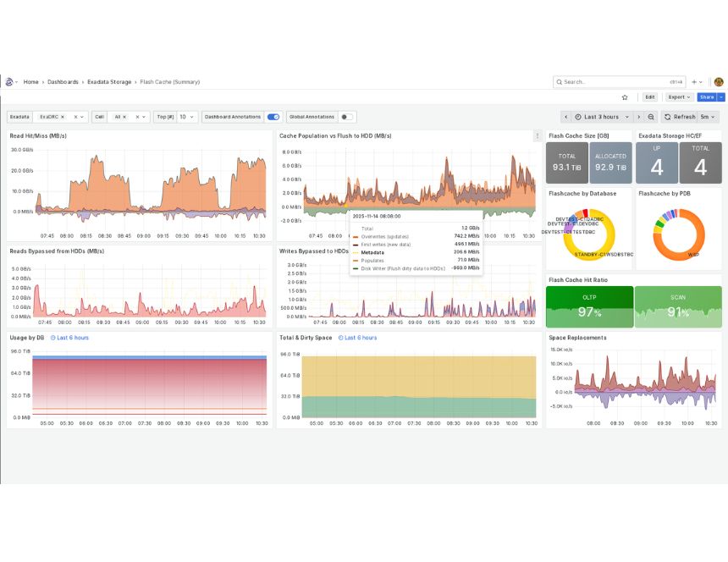The width and height of the screenshot is (728, 562).
Task: Open the Search bar magnifier icon
Action: (559, 81)
